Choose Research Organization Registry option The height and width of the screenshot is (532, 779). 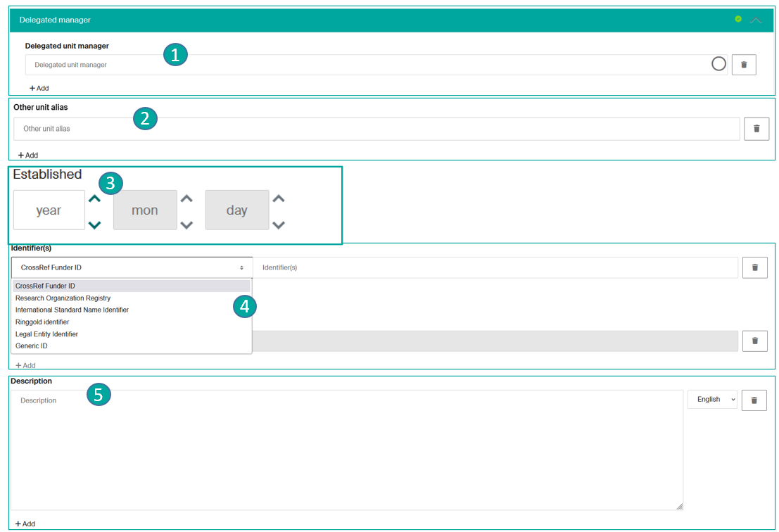click(63, 298)
